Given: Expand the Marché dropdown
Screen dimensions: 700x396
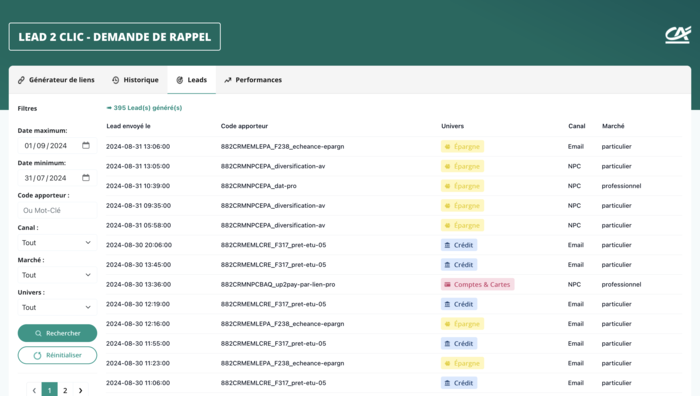Looking at the screenshot, I should tap(57, 275).
